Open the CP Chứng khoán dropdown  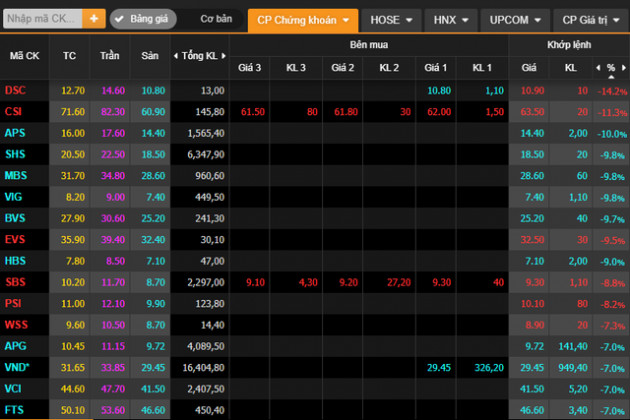pos(303,19)
